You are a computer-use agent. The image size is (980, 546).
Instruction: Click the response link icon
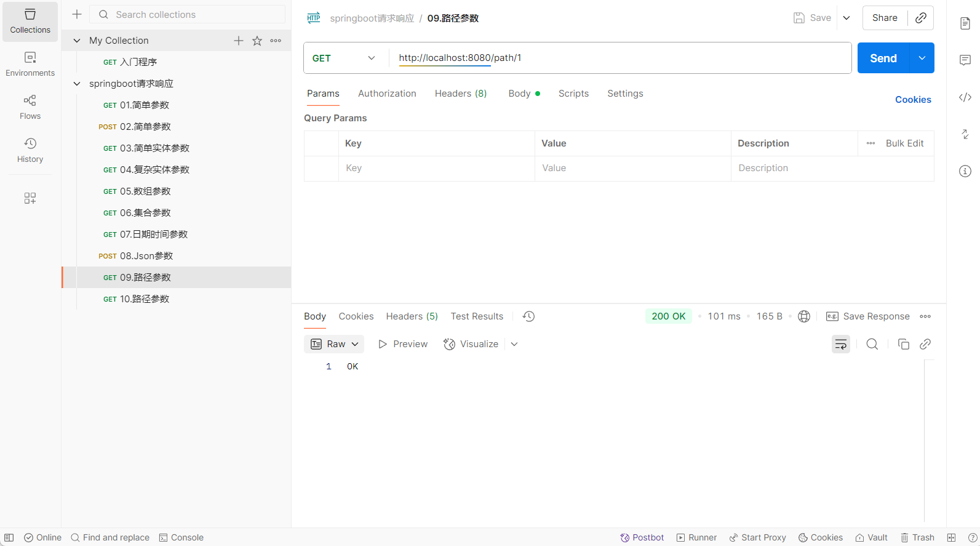tap(925, 344)
